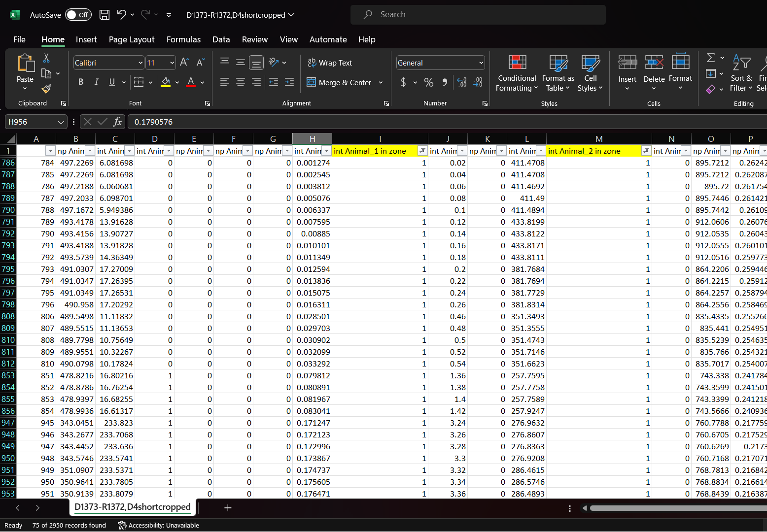Click the Orientation text-angle icon
767x532 pixels.
click(x=274, y=62)
